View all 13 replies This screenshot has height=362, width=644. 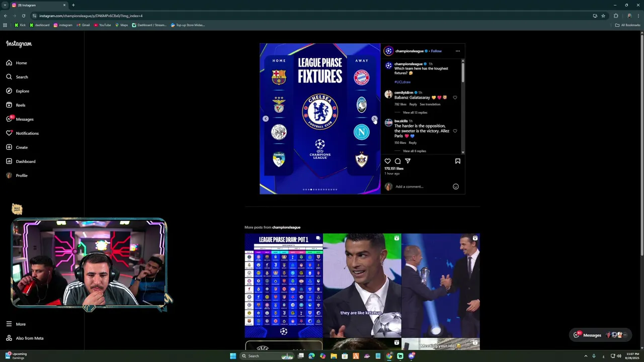click(415, 113)
